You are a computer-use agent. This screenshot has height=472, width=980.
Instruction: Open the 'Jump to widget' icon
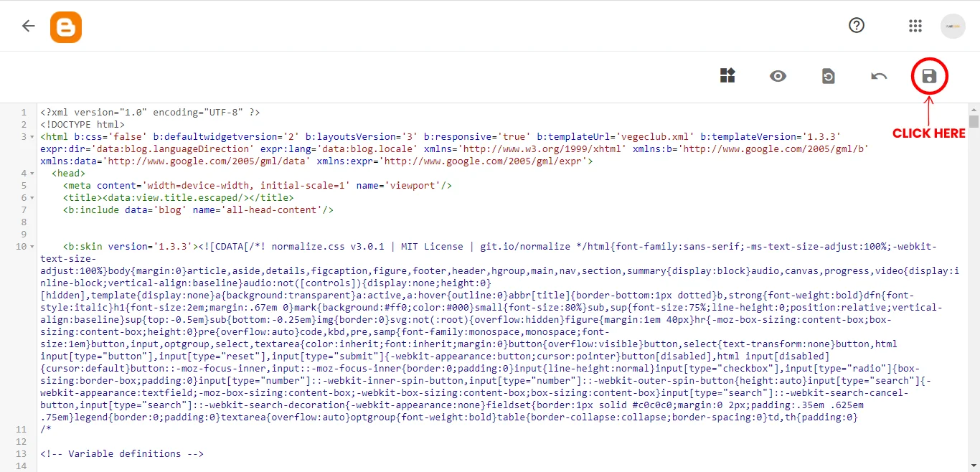coord(727,75)
